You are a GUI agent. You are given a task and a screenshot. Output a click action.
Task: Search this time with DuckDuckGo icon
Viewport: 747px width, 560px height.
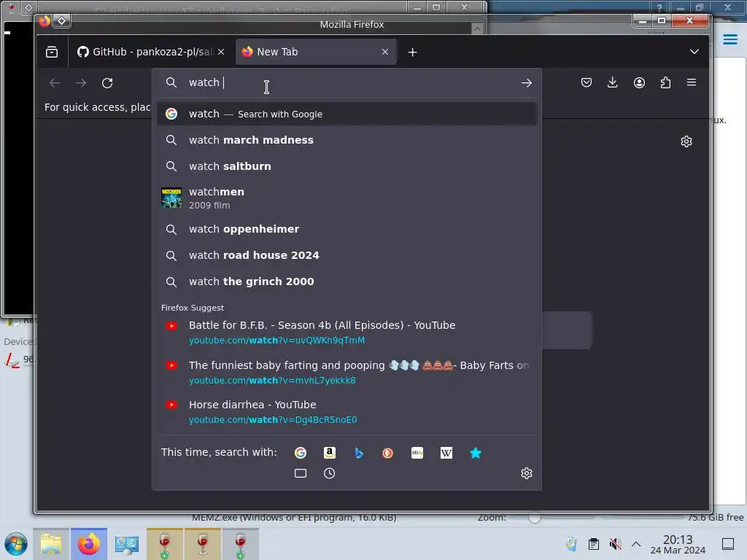(x=388, y=453)
